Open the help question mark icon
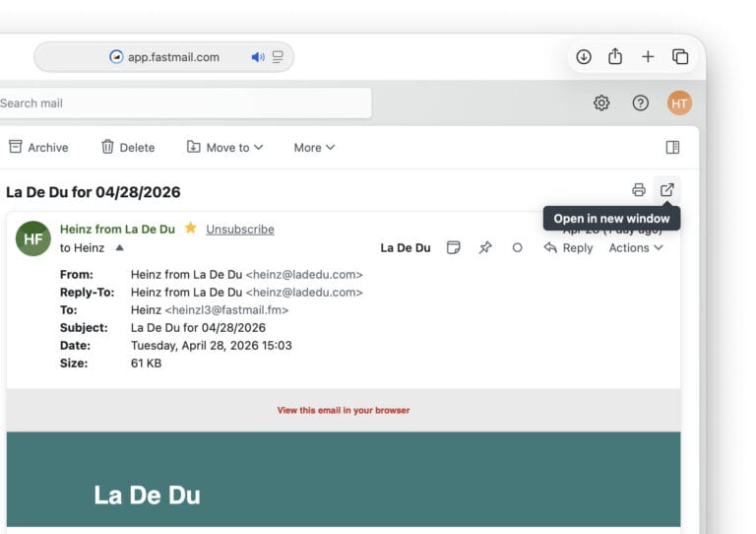Screen dimensions: 756x534 pos(640,102)
